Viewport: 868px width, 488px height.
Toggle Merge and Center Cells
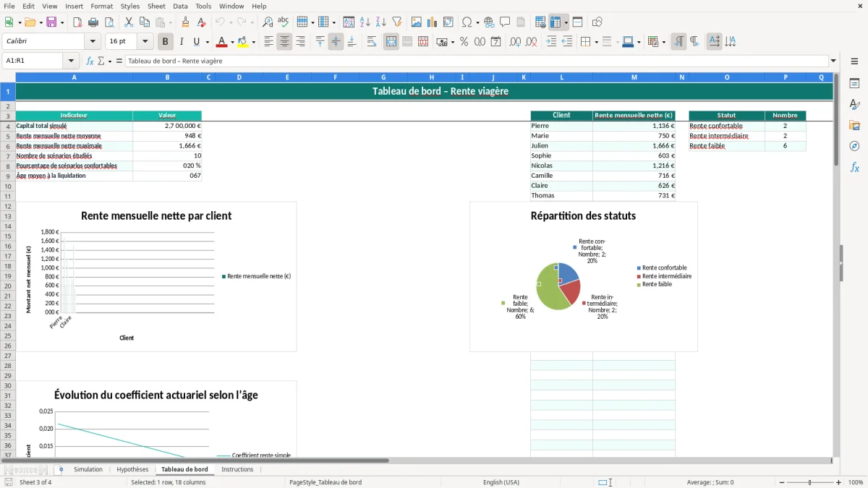[x=391, y=42]
